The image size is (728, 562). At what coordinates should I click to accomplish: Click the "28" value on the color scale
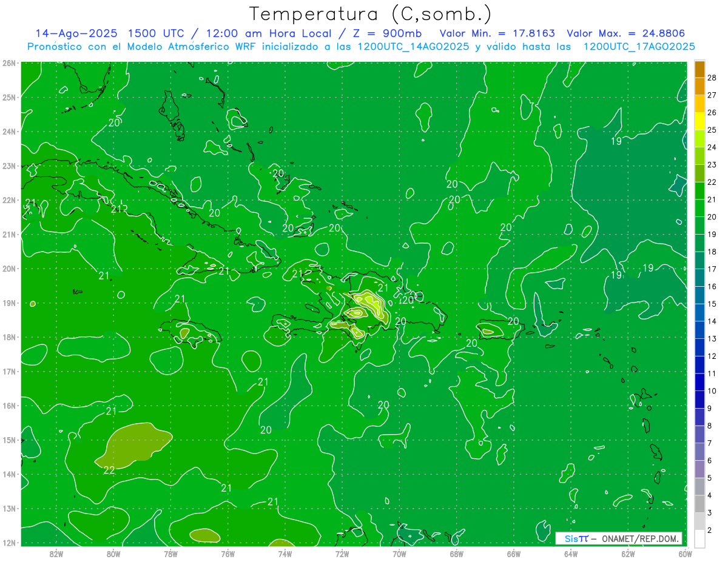pos(713,78)
